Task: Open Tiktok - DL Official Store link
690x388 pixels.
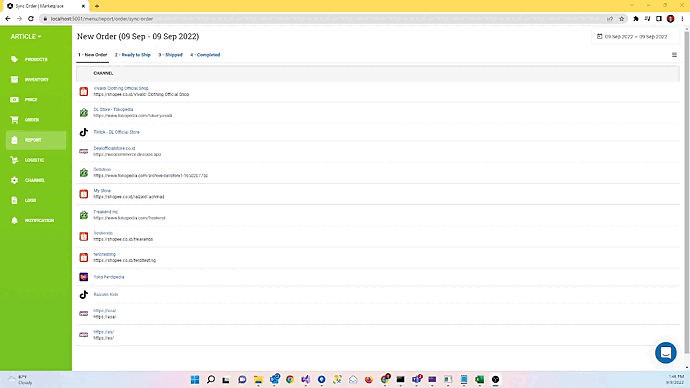Action: click(x=117, y=132)
